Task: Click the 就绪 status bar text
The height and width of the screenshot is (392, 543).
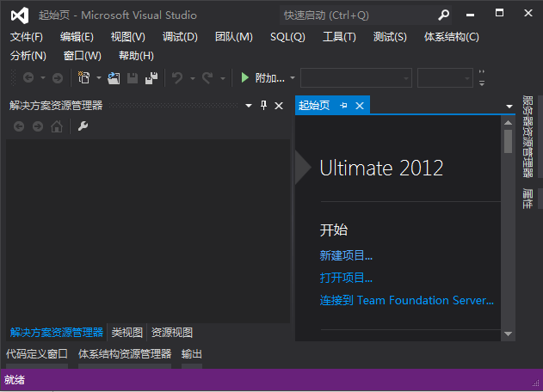Action: [15, 380]
